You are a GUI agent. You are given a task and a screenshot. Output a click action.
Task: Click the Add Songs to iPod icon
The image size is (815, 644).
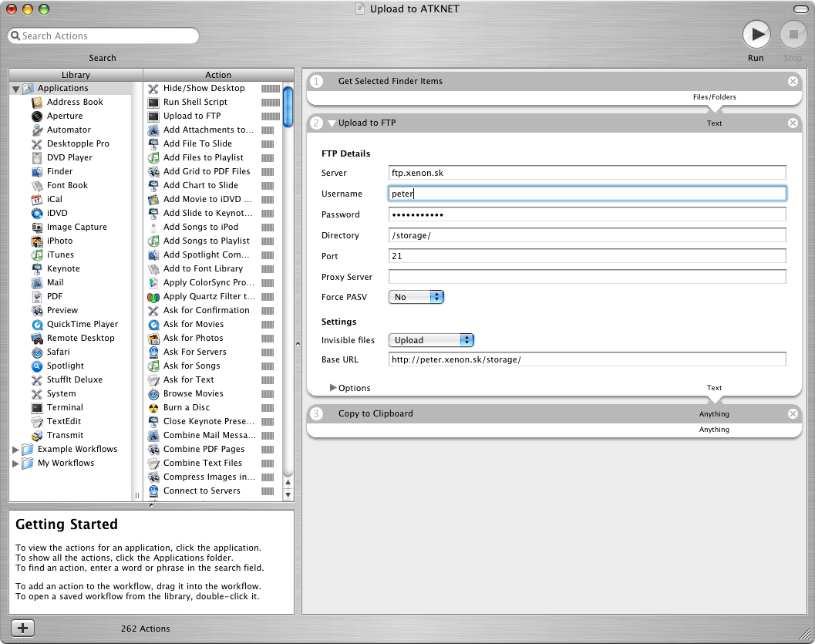(153, 228)
